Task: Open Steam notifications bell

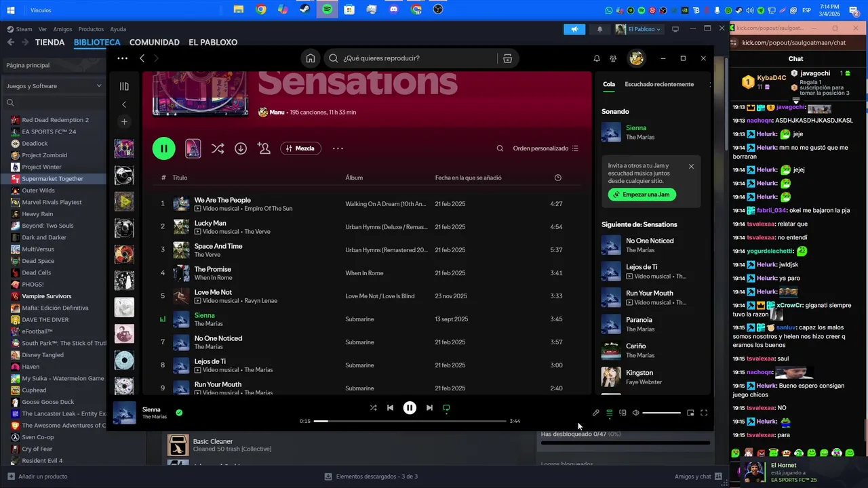Action: pyautogui.click(x=599, y=29)
